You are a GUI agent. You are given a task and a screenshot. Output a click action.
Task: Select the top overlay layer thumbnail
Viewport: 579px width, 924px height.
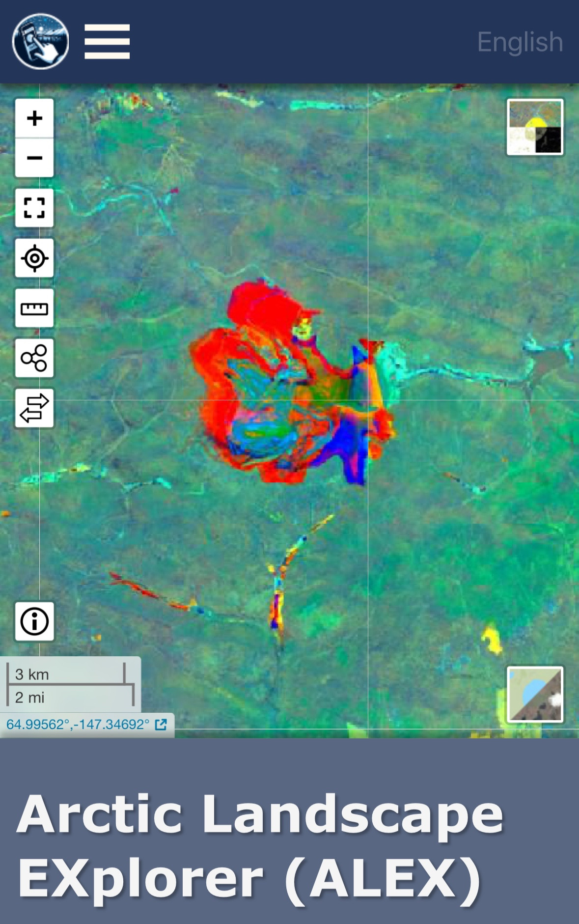(535, 127)
